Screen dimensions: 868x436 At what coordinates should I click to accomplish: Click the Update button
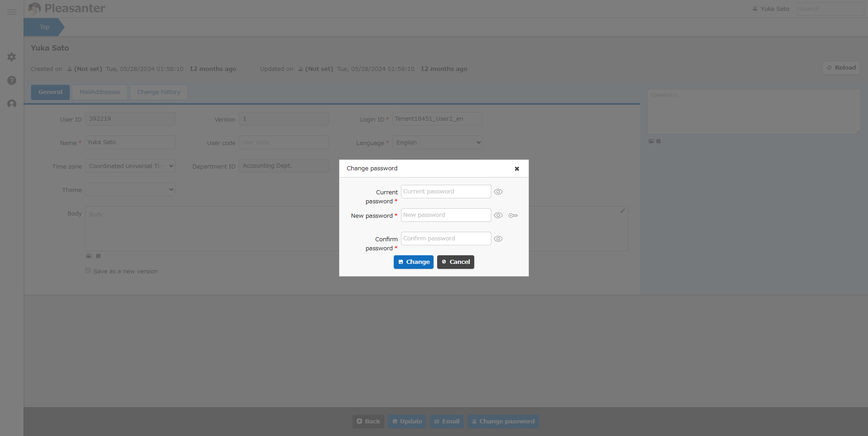click(407, 422)
